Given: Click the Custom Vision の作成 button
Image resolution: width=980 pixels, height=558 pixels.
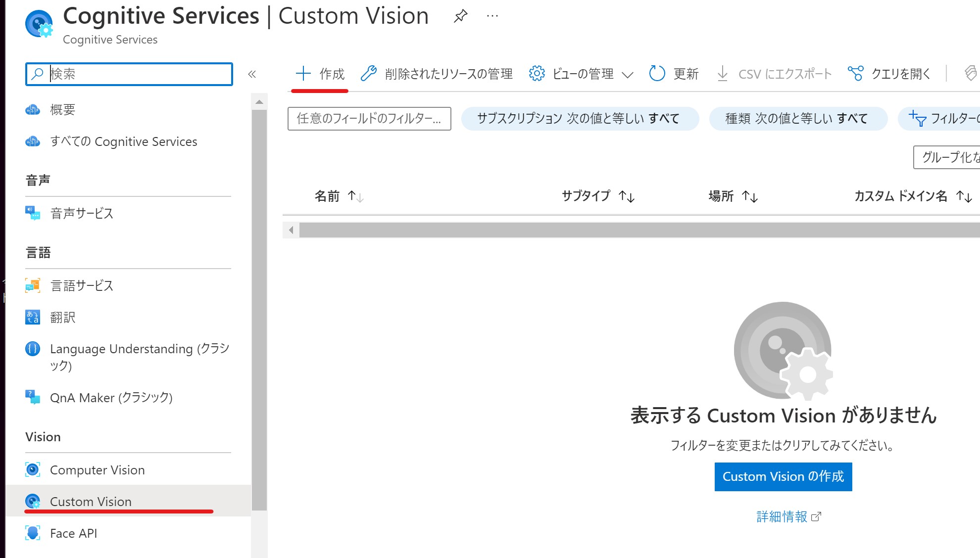Looking at the screenshot, I should coord(783,477).
